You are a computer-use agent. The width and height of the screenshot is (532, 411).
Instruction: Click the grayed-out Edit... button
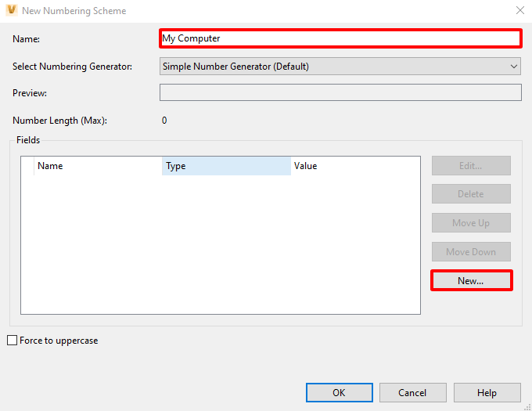pyautogui.click(x=471, y=166)
